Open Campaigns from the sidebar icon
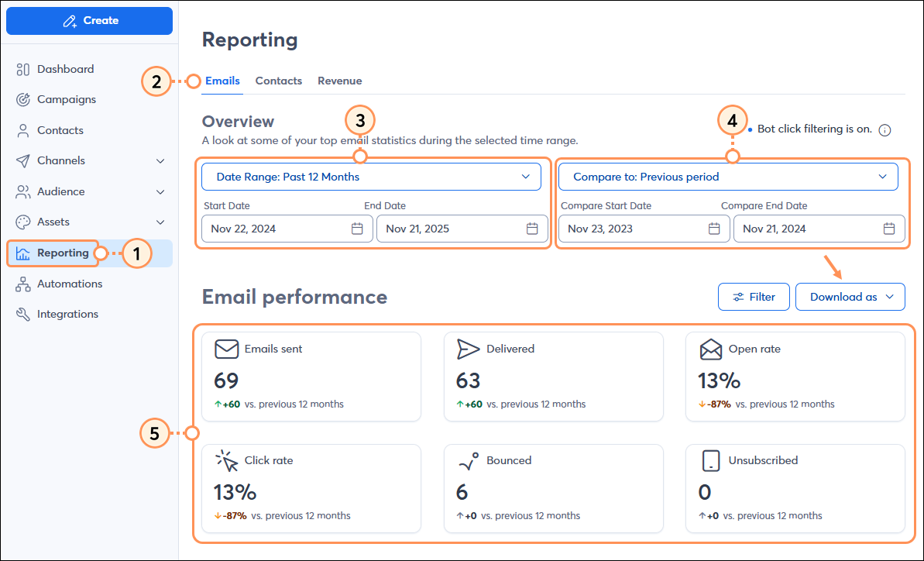This screenshot has height=561, width=924. click(22, 99)
